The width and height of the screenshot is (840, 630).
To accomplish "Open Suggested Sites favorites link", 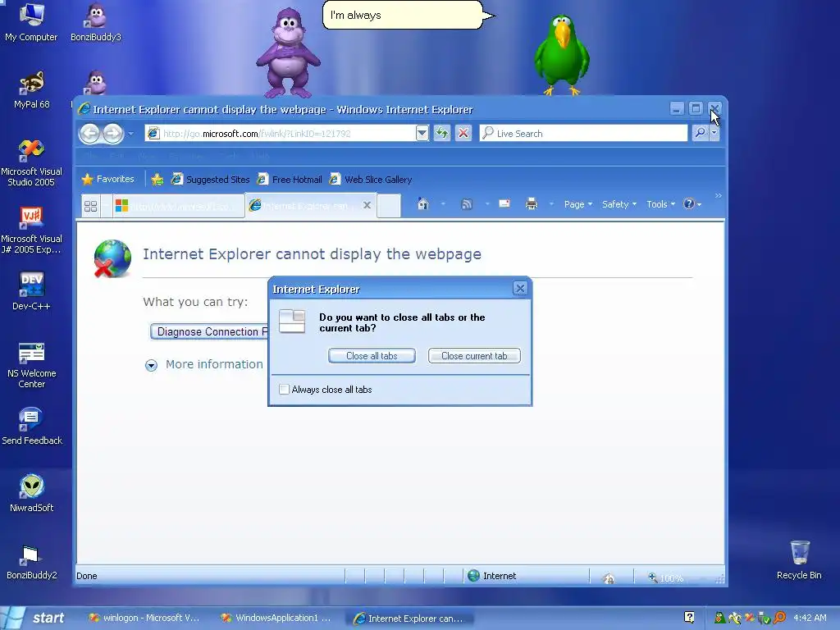I will click(x=210, y=180).
